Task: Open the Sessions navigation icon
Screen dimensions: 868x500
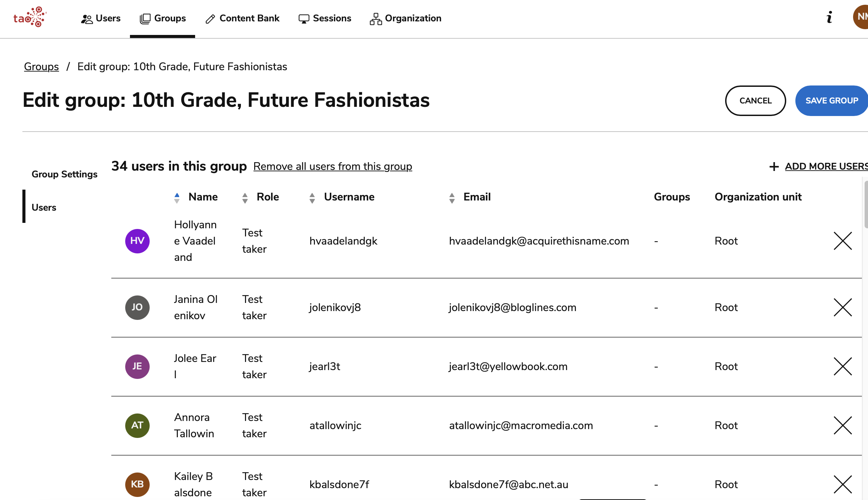Action: (303, 17)
